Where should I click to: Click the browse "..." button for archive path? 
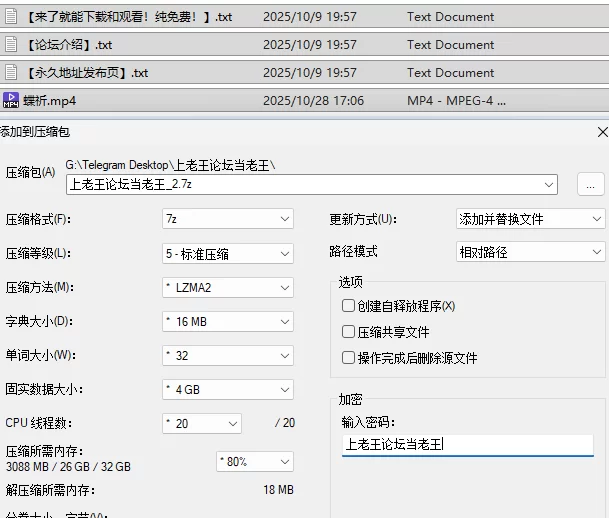[590, 185]
